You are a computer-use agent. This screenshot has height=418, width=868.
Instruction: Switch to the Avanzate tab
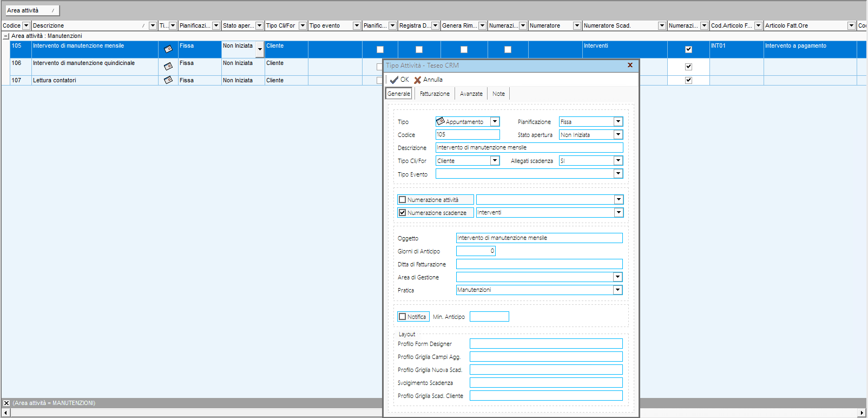coord(471,94)
